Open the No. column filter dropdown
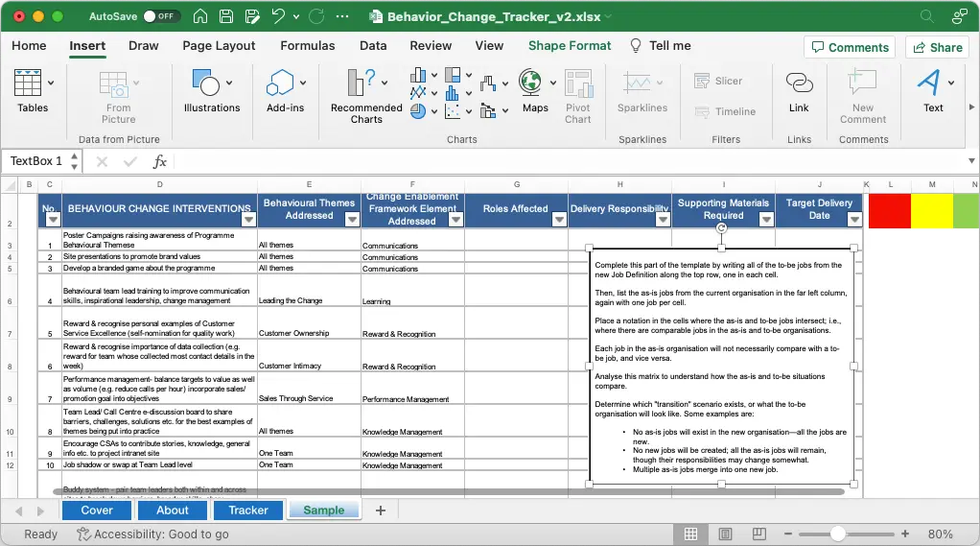 [x=53, y=219]
